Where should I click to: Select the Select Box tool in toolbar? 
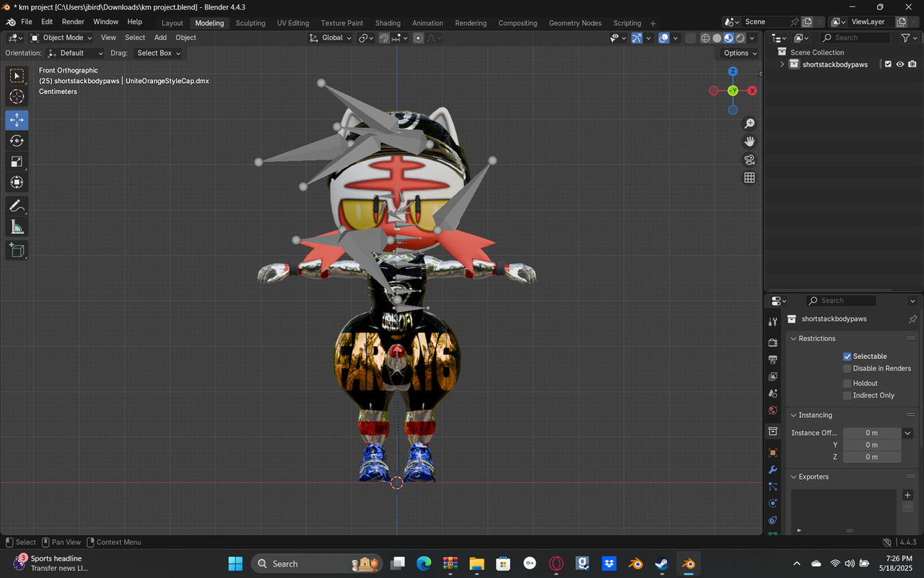(x=17, y=75)
